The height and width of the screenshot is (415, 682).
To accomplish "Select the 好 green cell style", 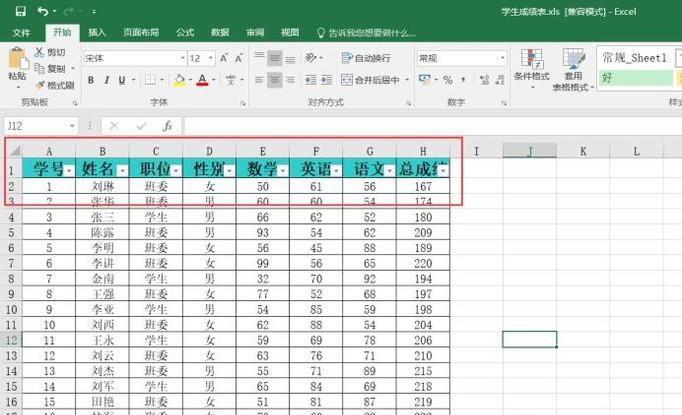I will tap(636, 78).
